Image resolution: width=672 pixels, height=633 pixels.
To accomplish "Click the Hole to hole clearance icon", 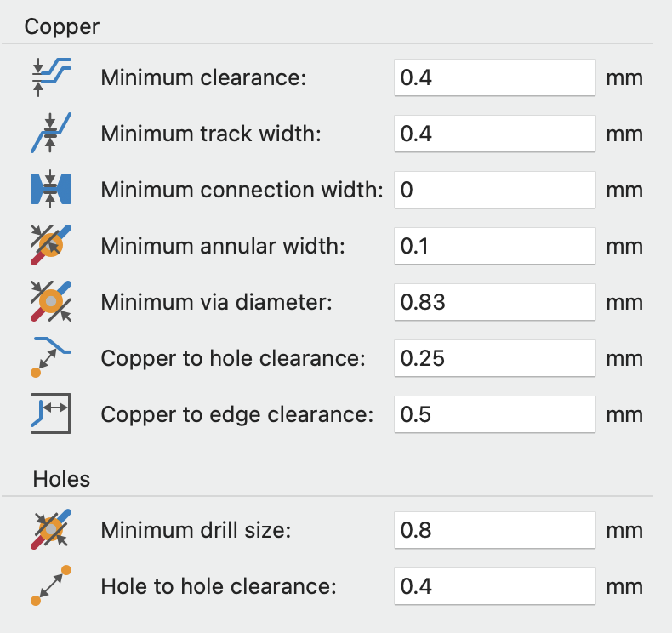I will [x=51, y=585].
